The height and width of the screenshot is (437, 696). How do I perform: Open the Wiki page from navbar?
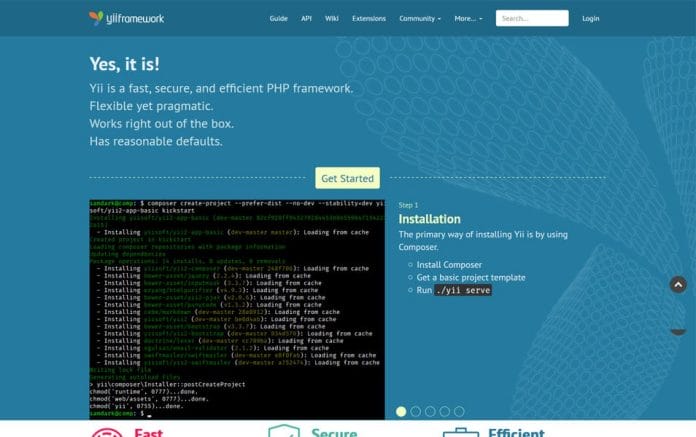(x=332, y=18)
